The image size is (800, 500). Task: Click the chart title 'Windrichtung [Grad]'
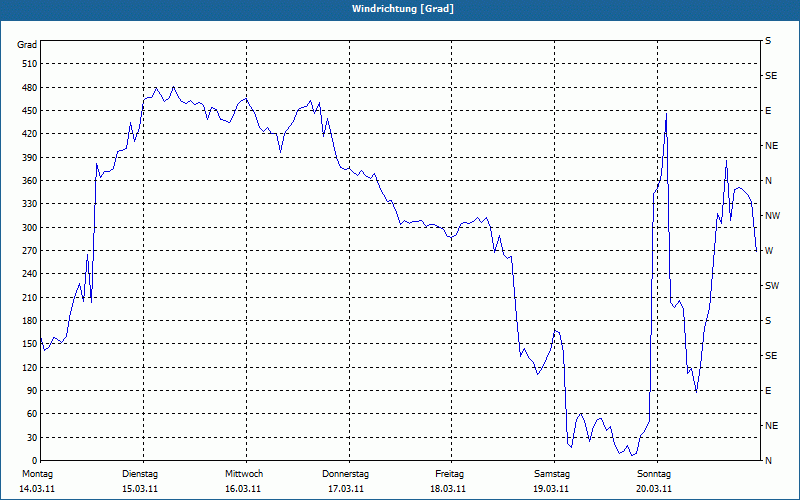point(403,9)
